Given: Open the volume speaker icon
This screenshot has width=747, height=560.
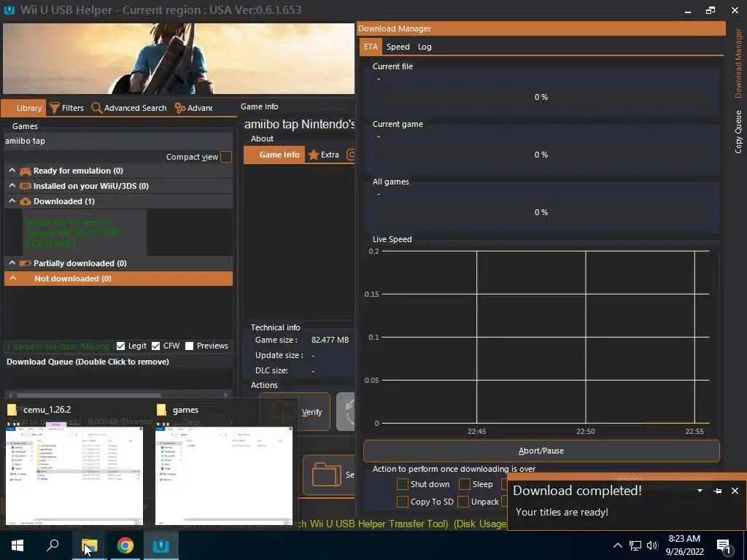Looking at the screenshot, I should [652, 545].
